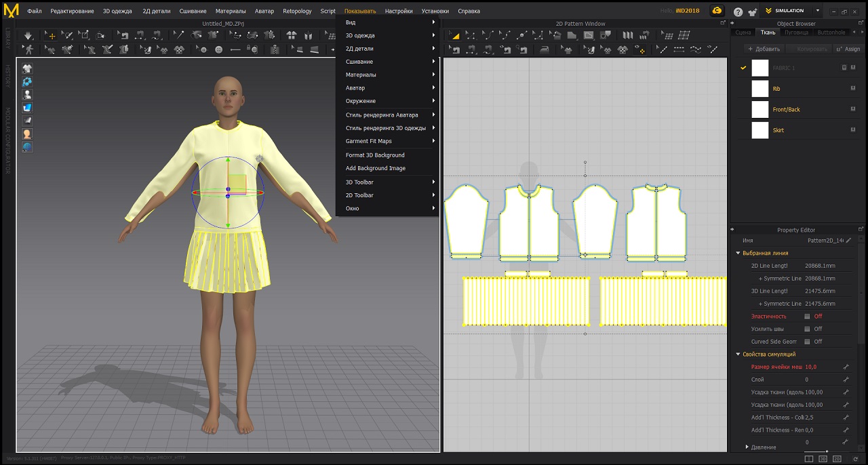Switch to the Сцена tab
The width and height of the screenshot is (868, 465).
coord(743,33)
